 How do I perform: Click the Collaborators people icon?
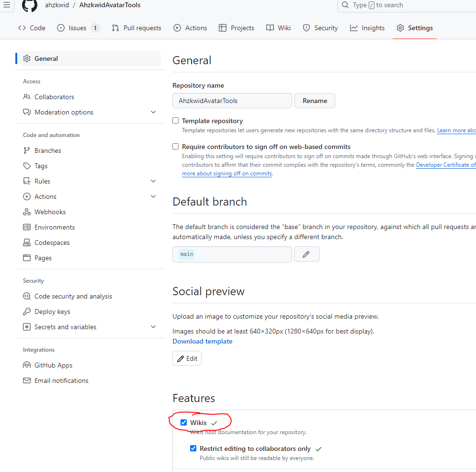(27, 97)
